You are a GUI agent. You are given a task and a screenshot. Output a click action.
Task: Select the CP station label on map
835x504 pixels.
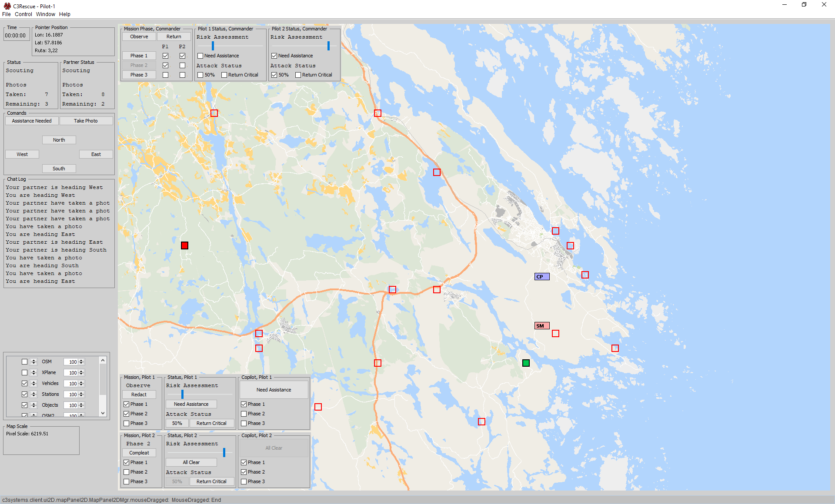(x=541, y=277)
